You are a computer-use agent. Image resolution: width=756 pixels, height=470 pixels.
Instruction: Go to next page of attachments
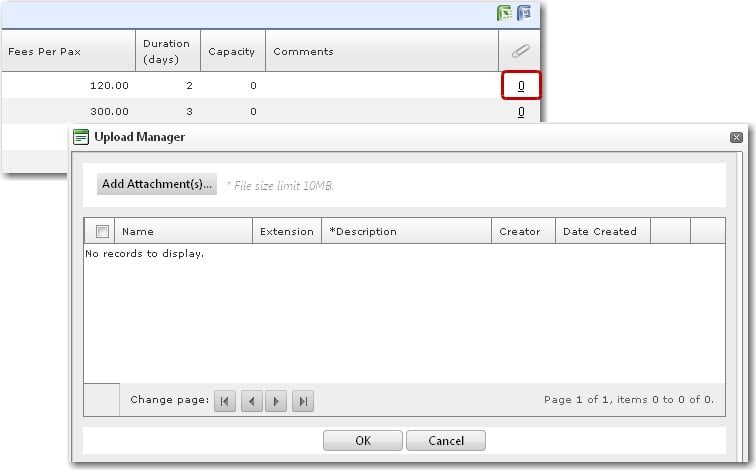click(x=277, y=401)
